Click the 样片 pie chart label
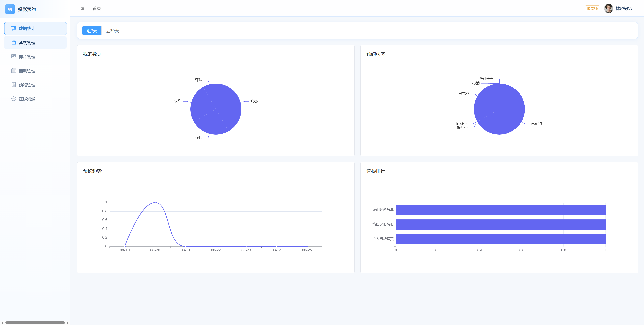Viewport: 644px width, 325px height. click(198, 138)
